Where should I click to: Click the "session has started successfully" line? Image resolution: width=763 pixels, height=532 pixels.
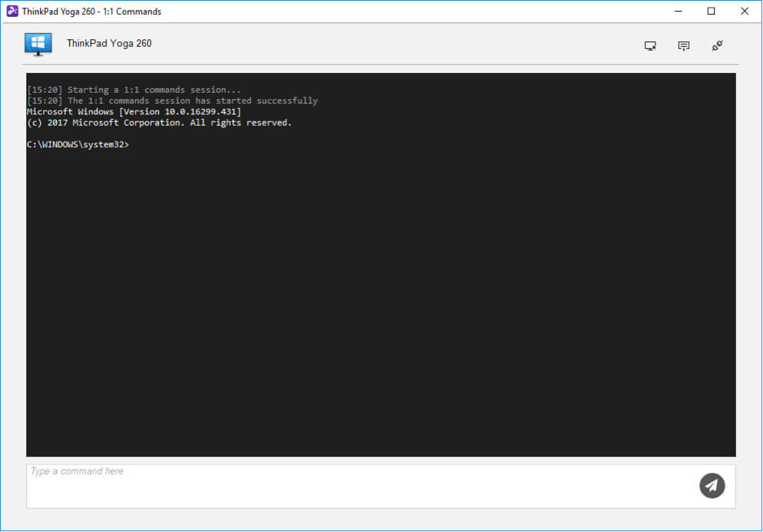172,101
